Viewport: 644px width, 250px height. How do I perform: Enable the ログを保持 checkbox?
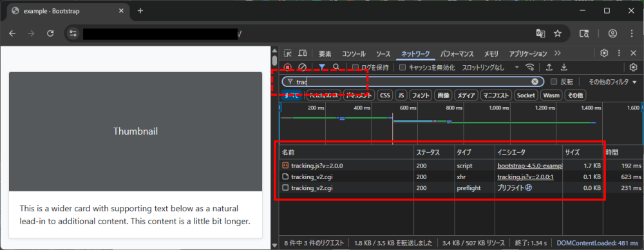pos(355,68)
